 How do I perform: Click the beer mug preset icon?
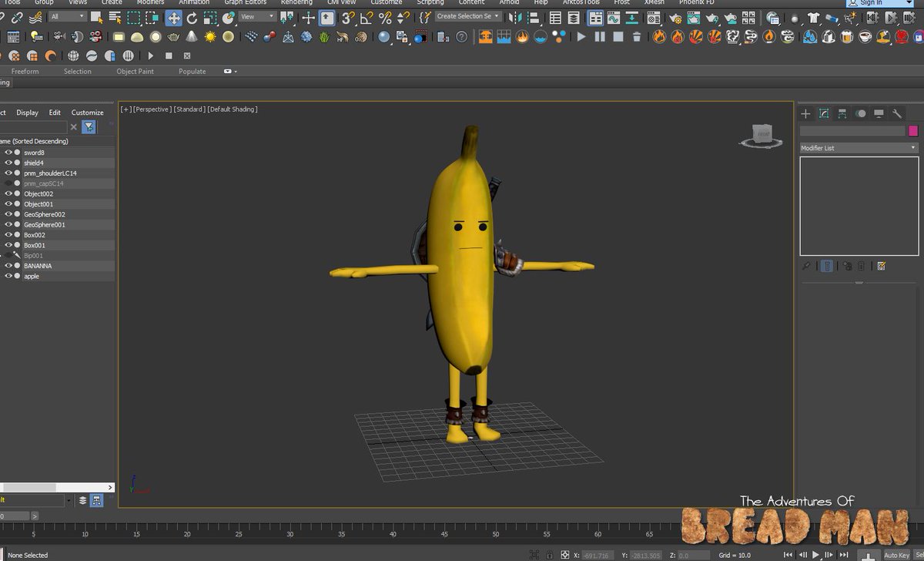tap(846, 36)
